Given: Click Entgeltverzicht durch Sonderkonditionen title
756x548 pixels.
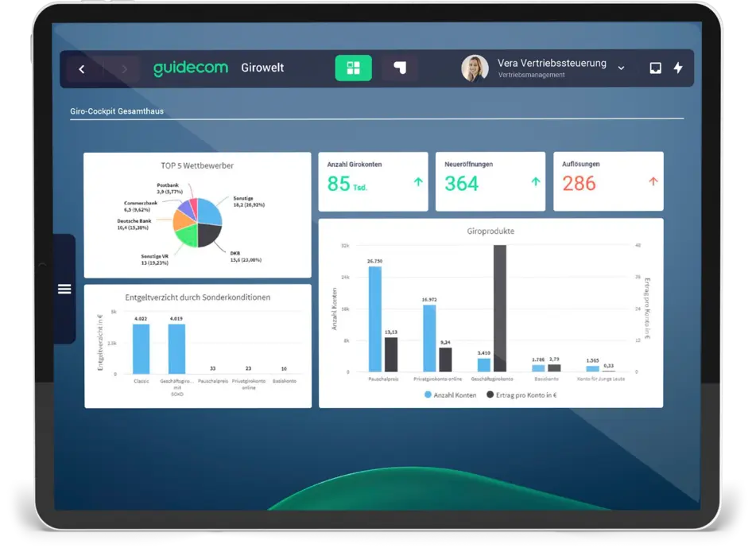Looking at the screenshot, I should (198, 297).
